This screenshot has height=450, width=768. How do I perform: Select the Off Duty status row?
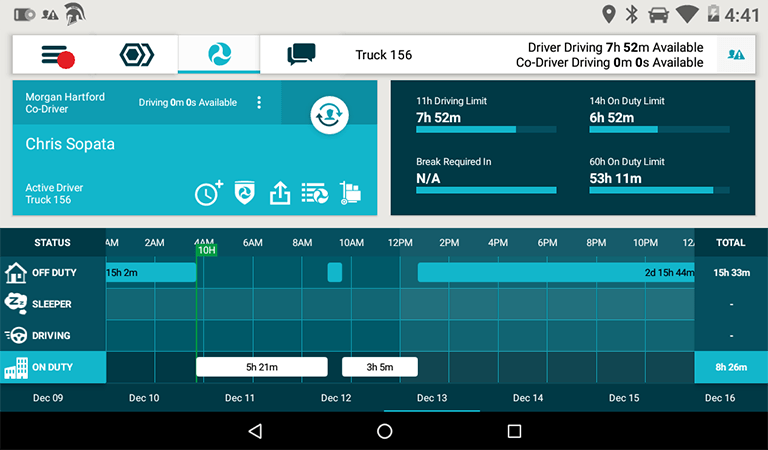click(x=52, y=272)
